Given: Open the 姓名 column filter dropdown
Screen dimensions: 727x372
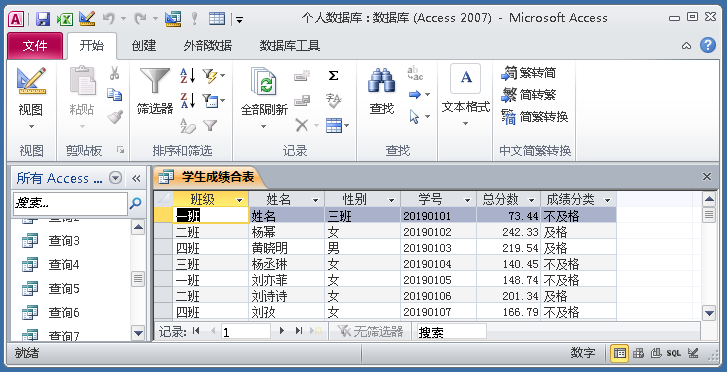Looking at the screenshot, I should tap(315, 200).
